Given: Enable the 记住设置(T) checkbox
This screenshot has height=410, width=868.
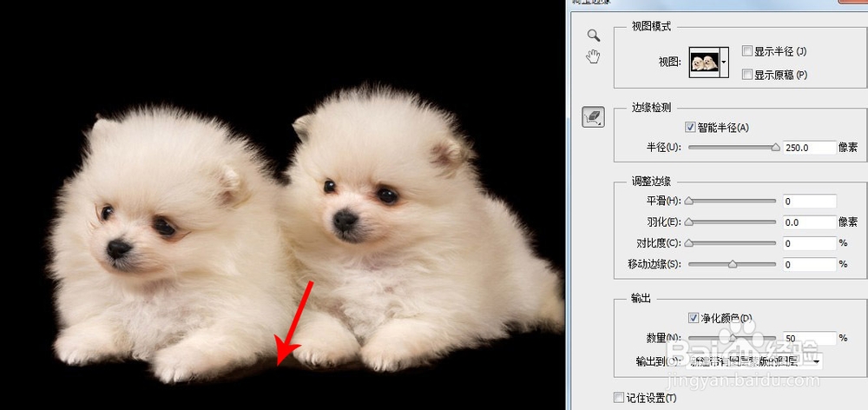Looking at the screenshot, I should (x=619, y=397).
